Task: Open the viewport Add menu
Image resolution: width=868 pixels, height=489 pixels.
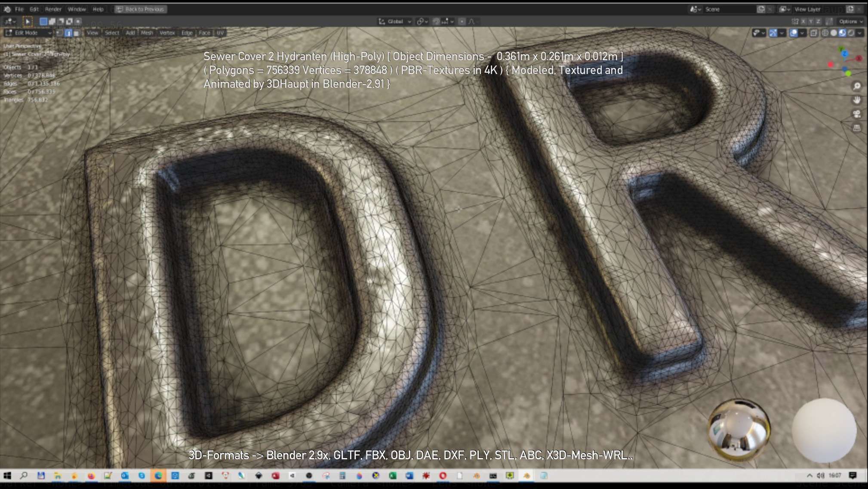Action: [130, 33]
